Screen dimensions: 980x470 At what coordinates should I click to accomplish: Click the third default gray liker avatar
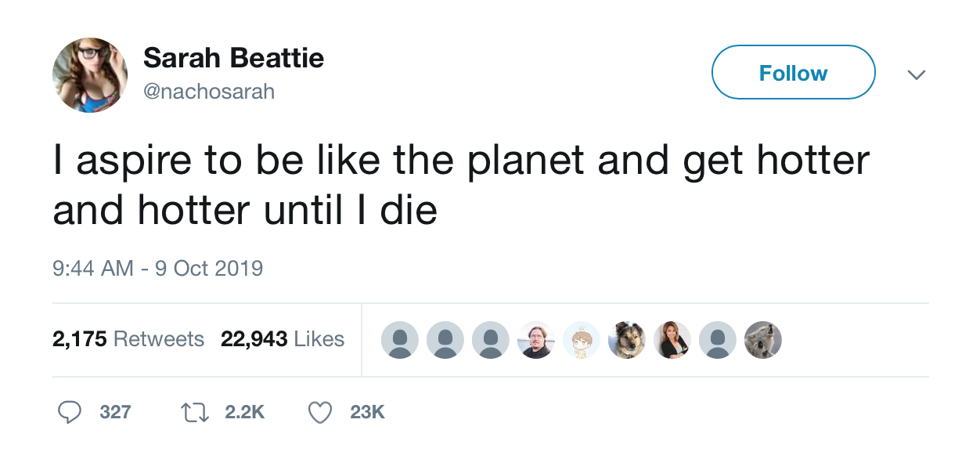(x=491, y=340)
